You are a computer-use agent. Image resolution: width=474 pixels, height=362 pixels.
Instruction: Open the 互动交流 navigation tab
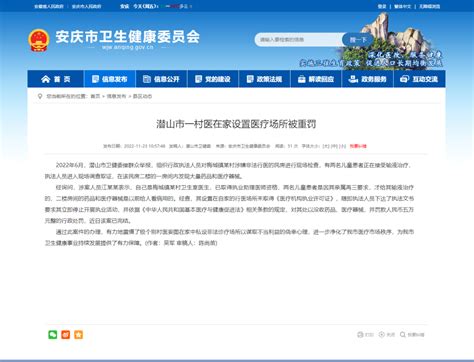(x=419, y=79)
